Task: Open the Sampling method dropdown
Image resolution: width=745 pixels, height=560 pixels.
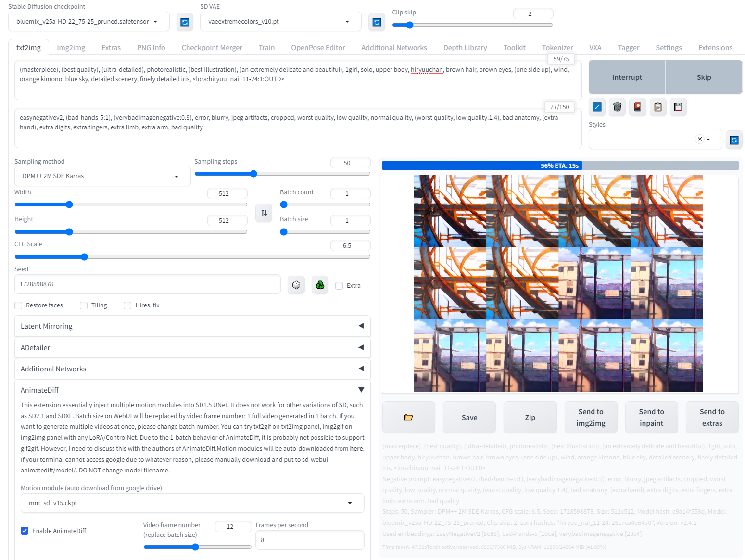Action: (x=102, y=176)
